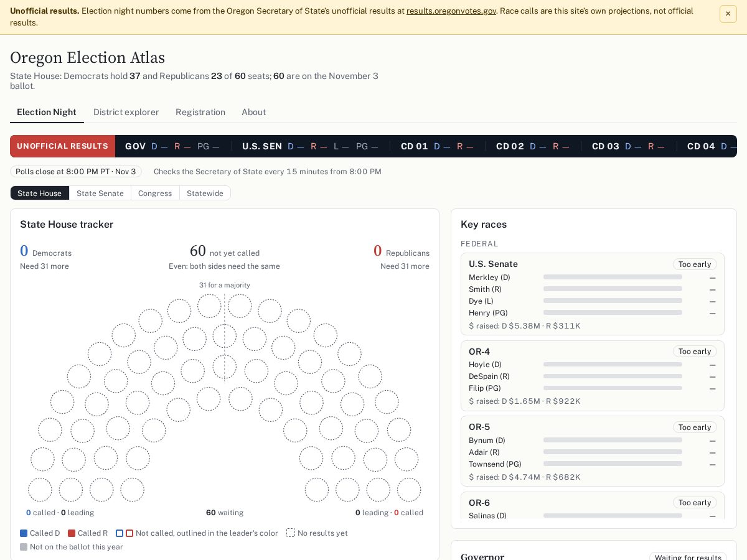Select candidate Henry (PG)
Screen dimensions: 747x560
click(x=488, y=313)
